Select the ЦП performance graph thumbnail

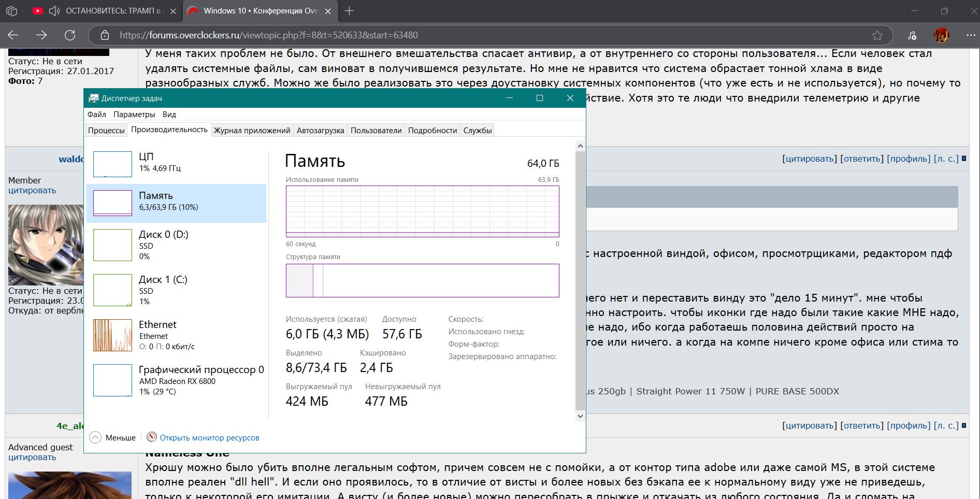pos(112,164)
